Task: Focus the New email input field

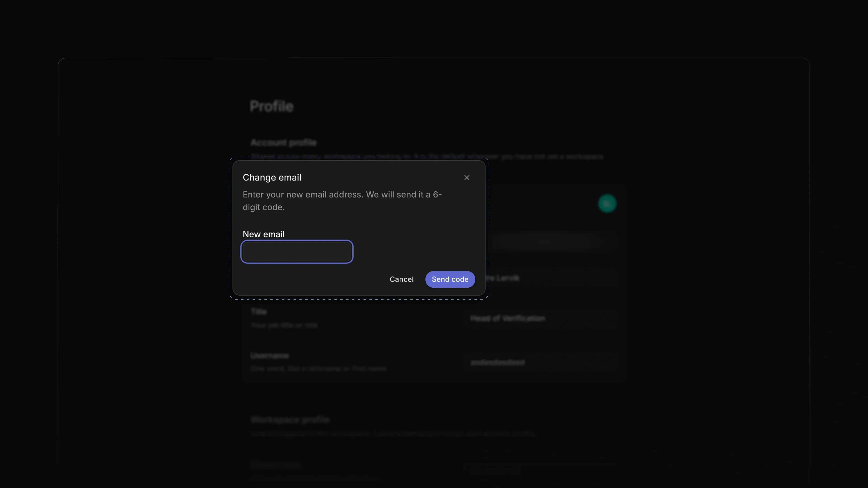Action: click(297, 252)
